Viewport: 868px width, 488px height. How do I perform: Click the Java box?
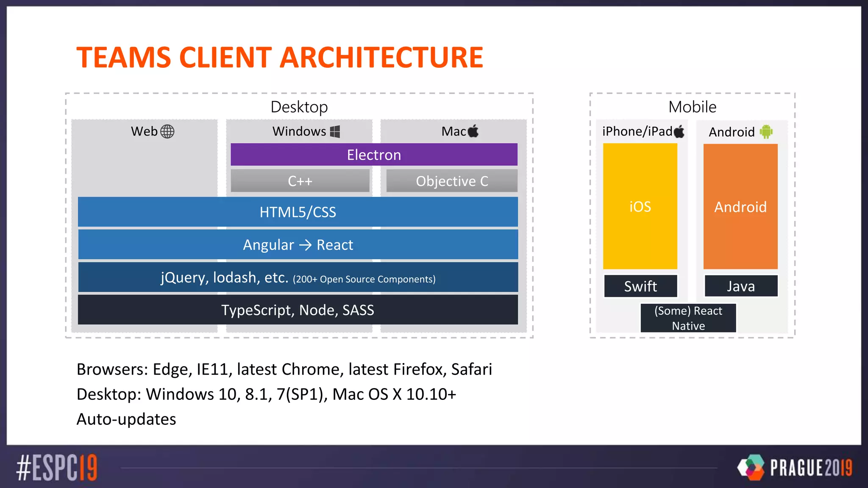pos(741,286)
